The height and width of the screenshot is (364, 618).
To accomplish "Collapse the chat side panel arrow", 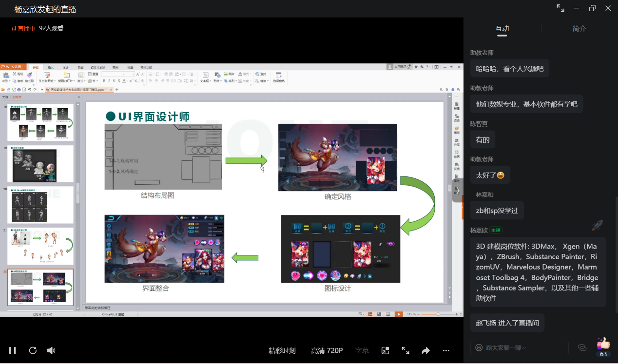I will click(457, 190).
